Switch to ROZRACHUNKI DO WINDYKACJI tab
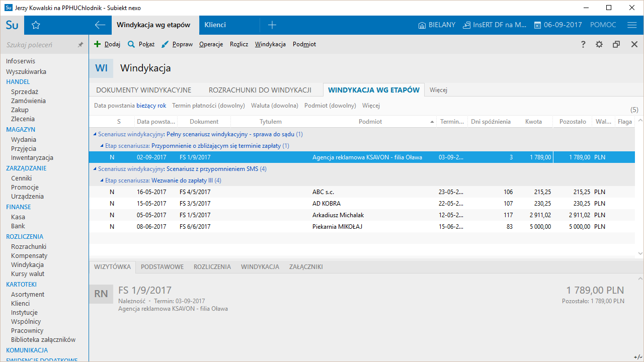 (x=260, y=90)
